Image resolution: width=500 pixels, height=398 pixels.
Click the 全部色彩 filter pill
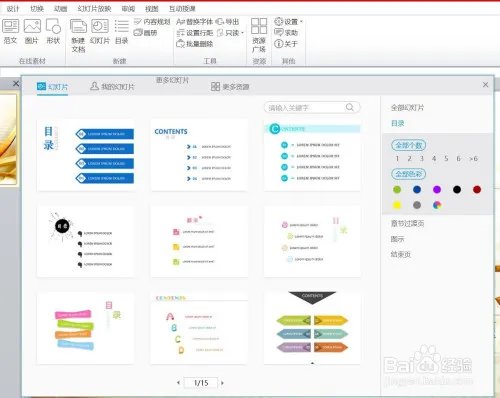408,174
